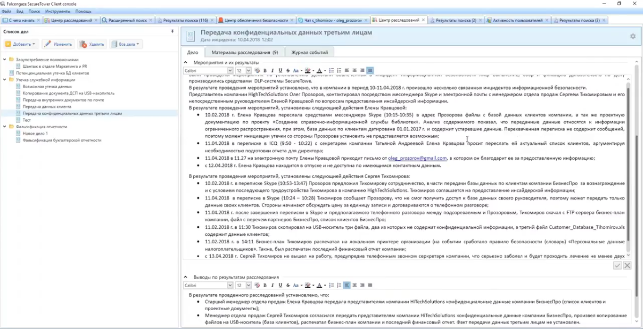Open the Журнал событий tab
This screenshot has height=331, width=644.
pos(309,52)
